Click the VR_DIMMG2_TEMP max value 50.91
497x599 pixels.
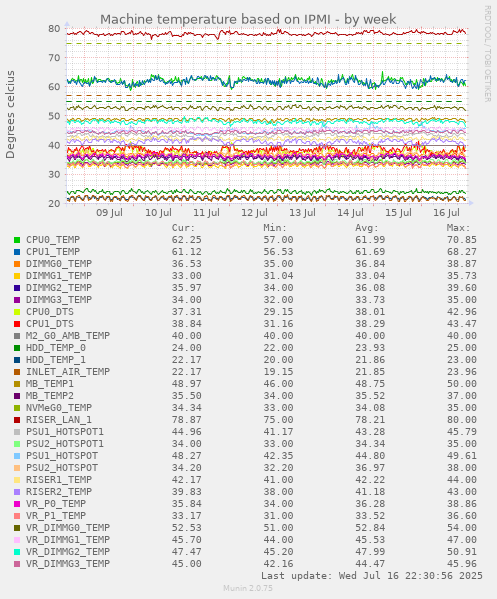(461, 552)
